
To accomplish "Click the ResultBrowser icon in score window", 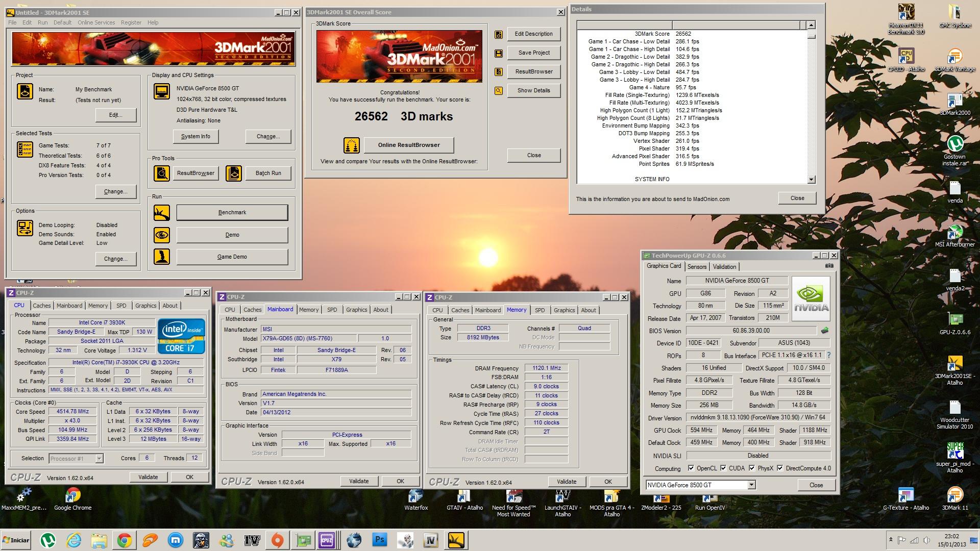I will (x=499, y=72).
